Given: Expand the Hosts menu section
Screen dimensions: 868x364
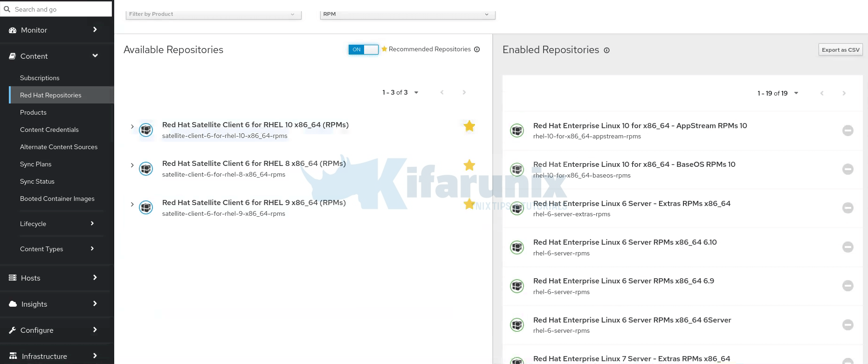Looking at the screenshot, I should [x=95, y=277].
